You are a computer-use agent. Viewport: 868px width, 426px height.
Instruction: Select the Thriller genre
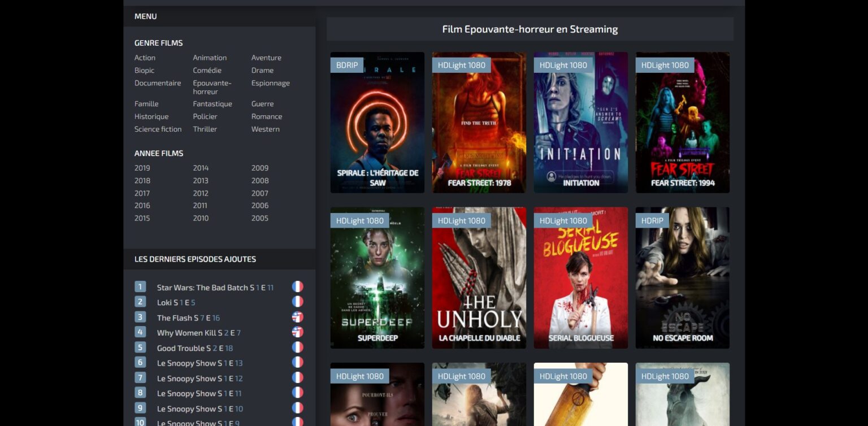(205, 129)
